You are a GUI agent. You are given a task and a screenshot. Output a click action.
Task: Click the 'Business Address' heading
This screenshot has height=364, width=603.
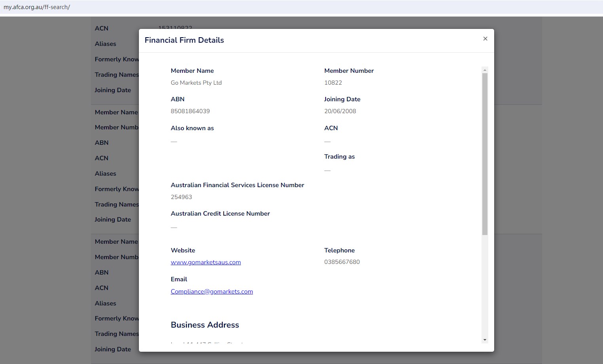pyautogui.click(x=205, y=325)
